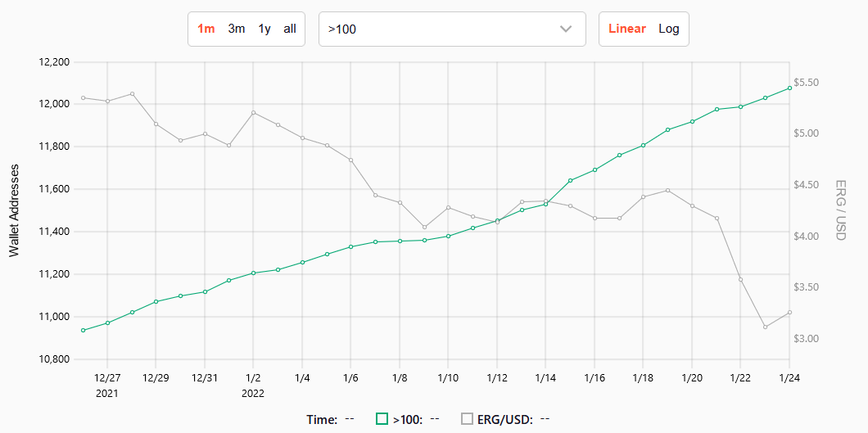This screenshot has width=868, height=433.
Task: Click the green data point at 1/24
Action: pyautogui.click(x=789, y=88)
